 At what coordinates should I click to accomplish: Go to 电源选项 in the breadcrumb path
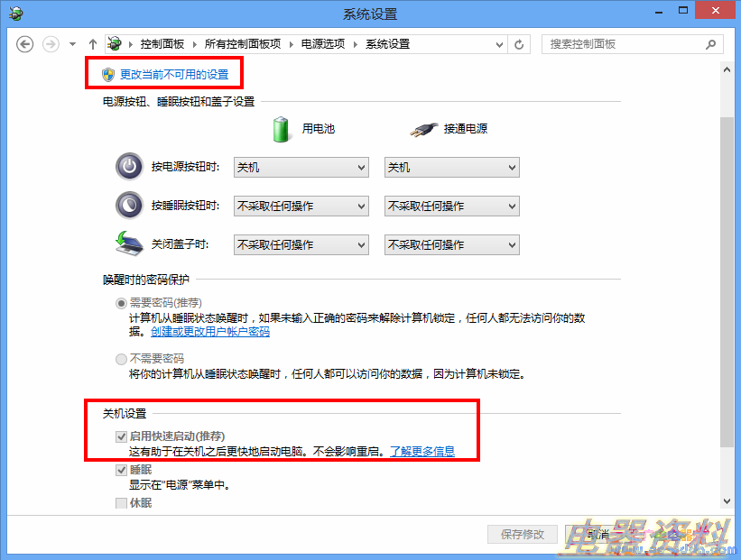[x=323, y=44]
